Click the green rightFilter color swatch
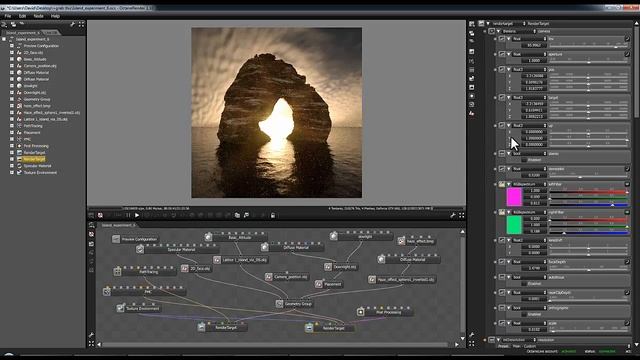The width and height of the screenshot is (640, 360). 514,225
